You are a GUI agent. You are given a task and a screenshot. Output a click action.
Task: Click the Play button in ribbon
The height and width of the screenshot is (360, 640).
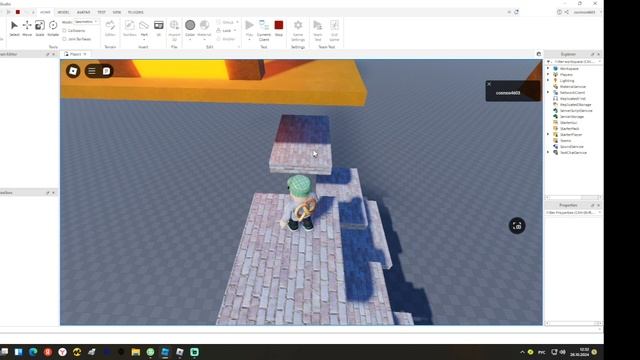tap(249, 28)
